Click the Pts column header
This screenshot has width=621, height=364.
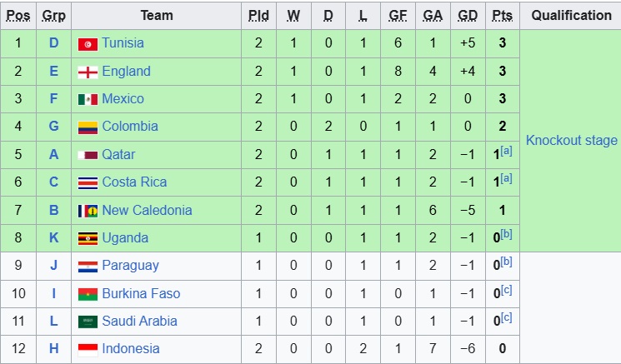pos(503,15)
